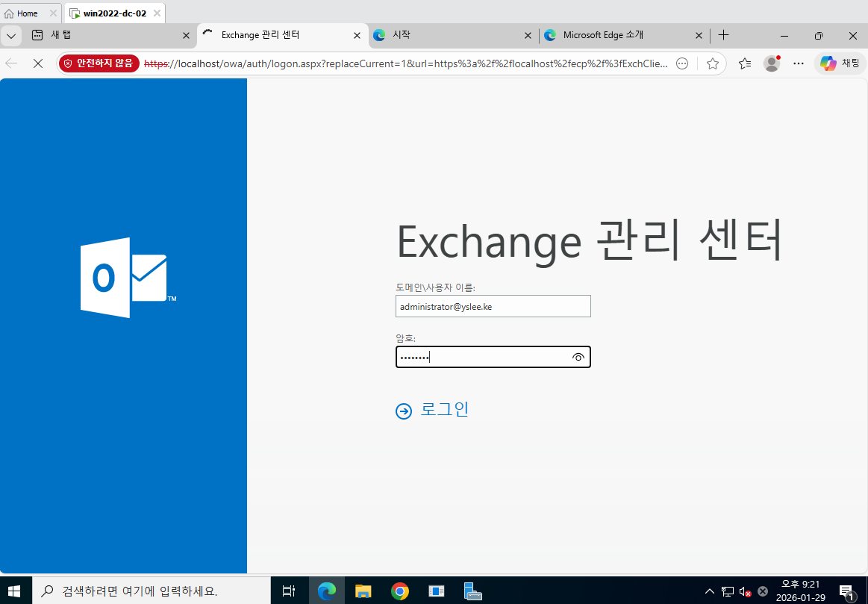
Task: Open the Windows Start menu
Action: (x=14, y=591)
